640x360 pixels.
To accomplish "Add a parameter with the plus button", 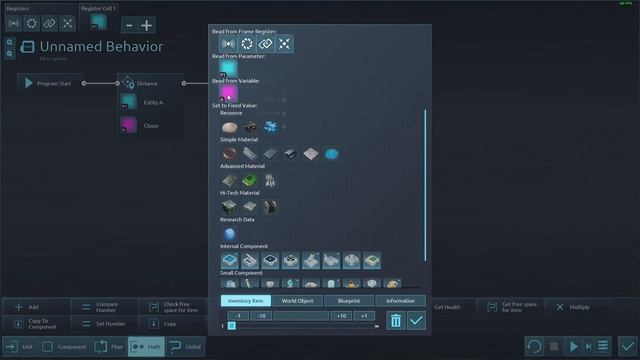I will 147,25.
